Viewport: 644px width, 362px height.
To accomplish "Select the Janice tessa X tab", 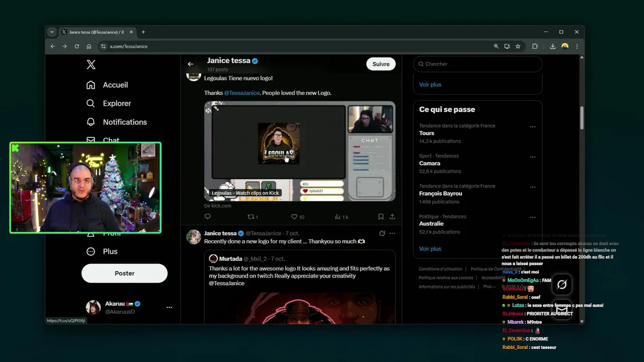I will [97, 32].
